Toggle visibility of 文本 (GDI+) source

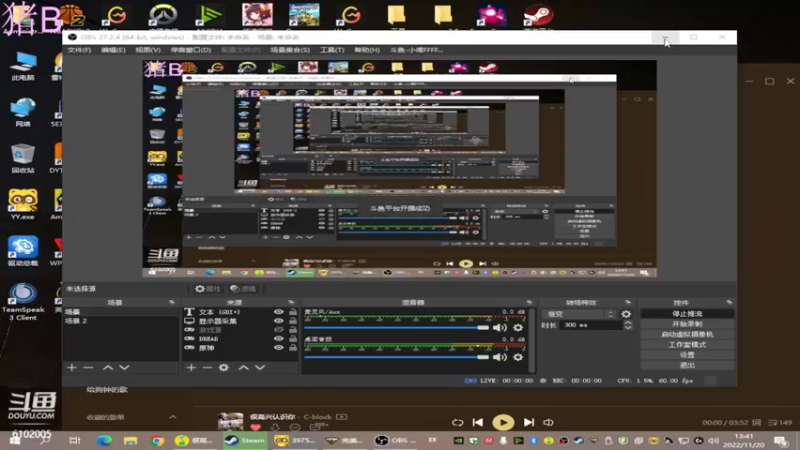click(279, 312)
